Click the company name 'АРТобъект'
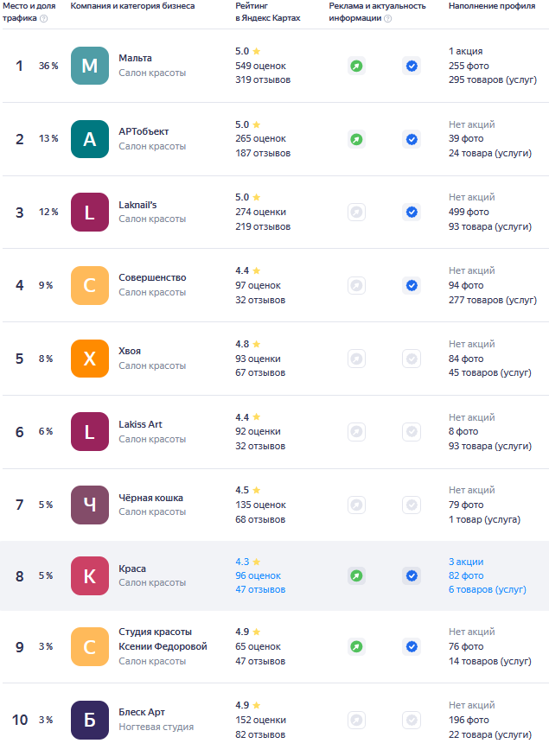 (x=144, y=131)
